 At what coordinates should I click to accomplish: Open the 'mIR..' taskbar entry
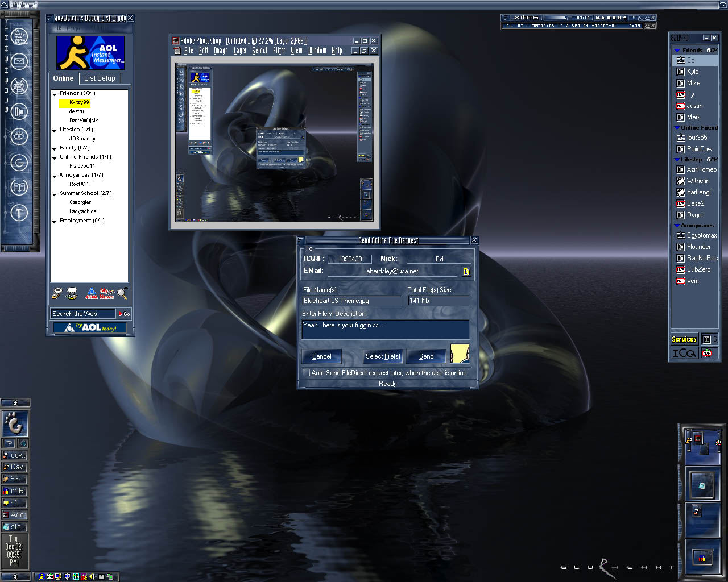(15, 490)
